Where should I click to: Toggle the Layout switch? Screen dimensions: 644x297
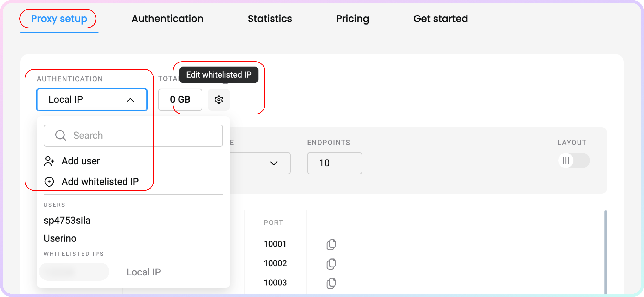point(574,160)
